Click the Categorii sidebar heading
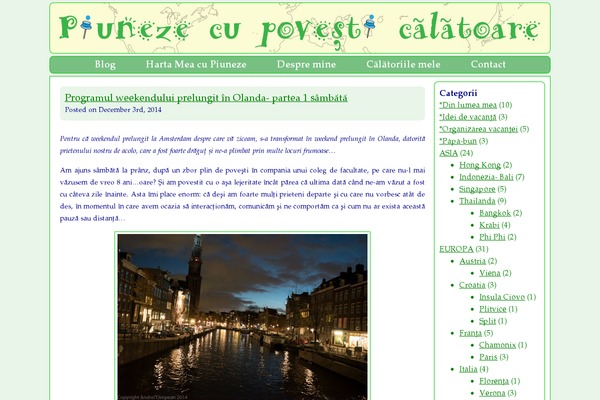The image size is (600, 400). pos(458,93)
